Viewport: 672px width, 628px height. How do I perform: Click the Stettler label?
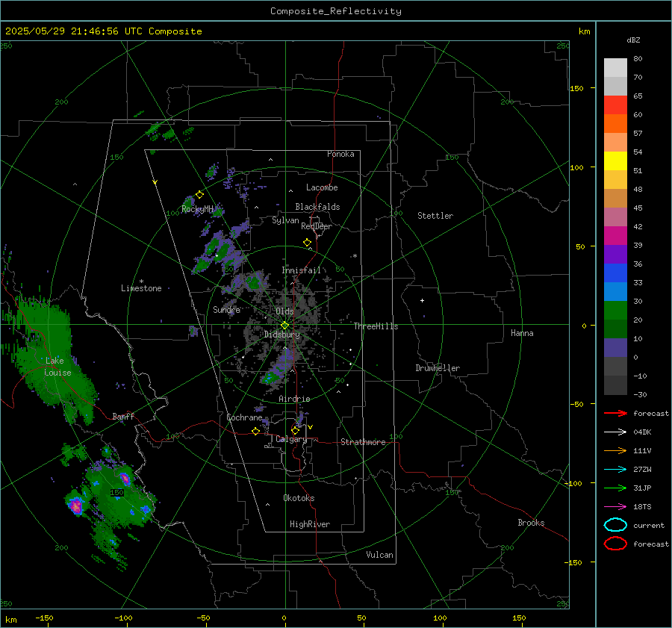(x=435, y=216)
